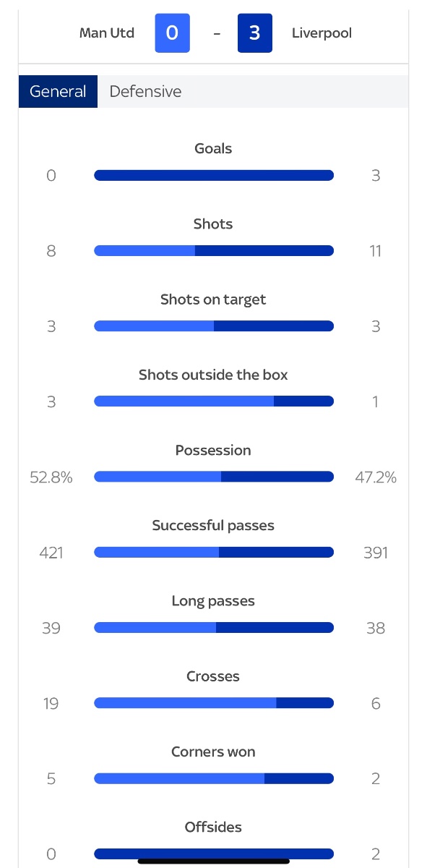Tap the Man Utd score box
Image resolution: width=427 pixels, height=868 pixels.
click(173, 35)
